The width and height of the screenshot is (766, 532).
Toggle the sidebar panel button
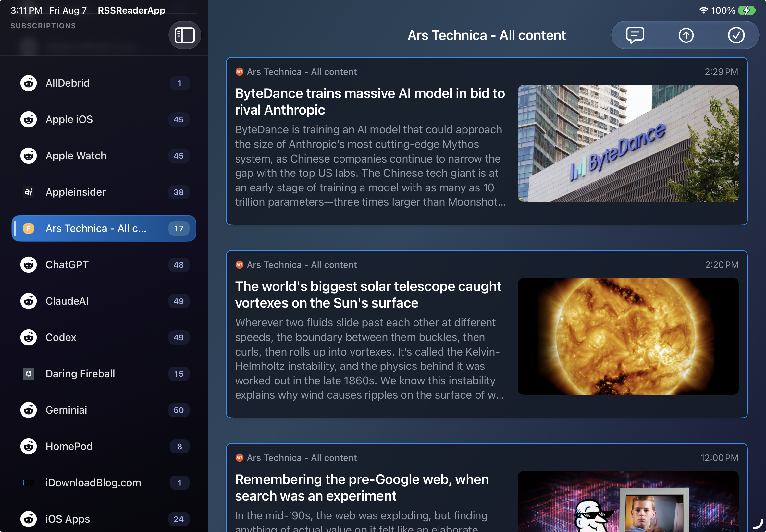(184, 35)
